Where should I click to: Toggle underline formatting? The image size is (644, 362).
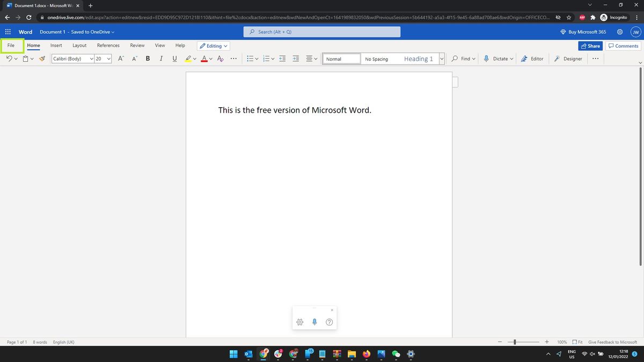174,59
